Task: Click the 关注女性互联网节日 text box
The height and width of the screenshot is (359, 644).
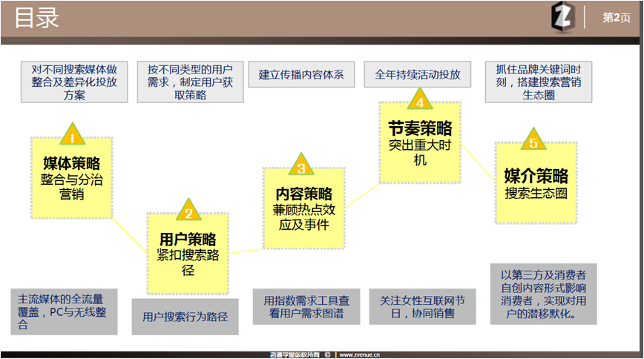Action: coord(423,307)
